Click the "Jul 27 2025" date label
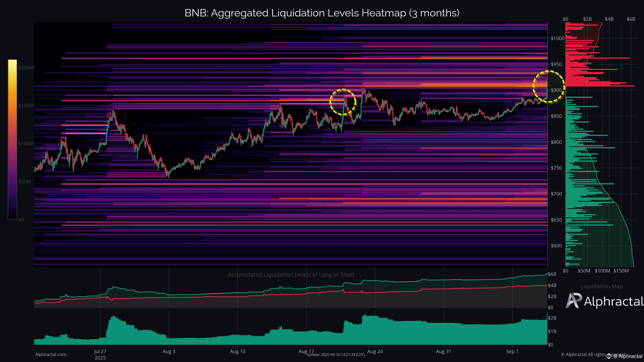 pos(100,354)
